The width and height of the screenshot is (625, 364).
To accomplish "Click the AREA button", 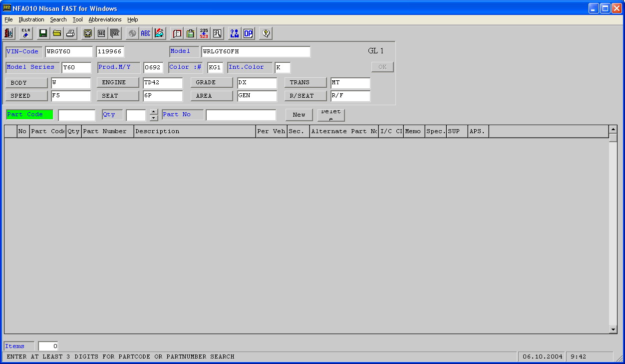I will click(212, 96).
